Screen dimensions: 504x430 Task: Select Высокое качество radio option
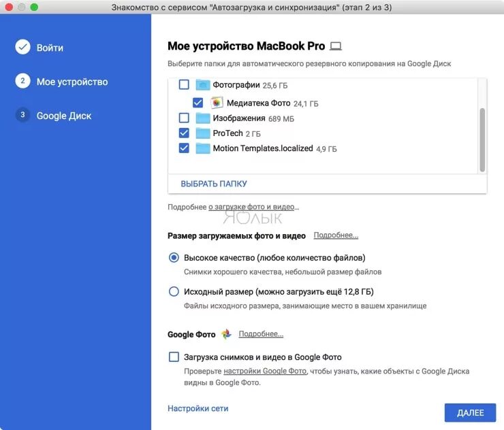[x=174, y=258]
